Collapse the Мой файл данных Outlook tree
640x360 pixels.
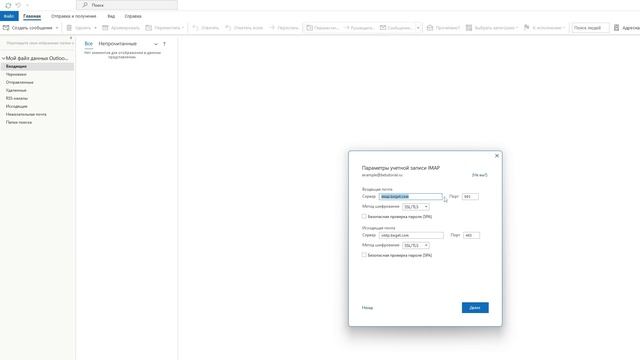pos(3,58)
